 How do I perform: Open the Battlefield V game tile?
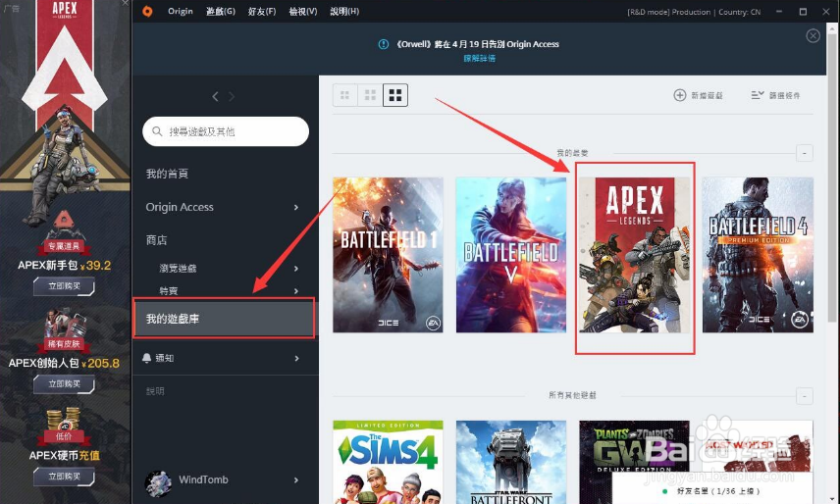511,255
